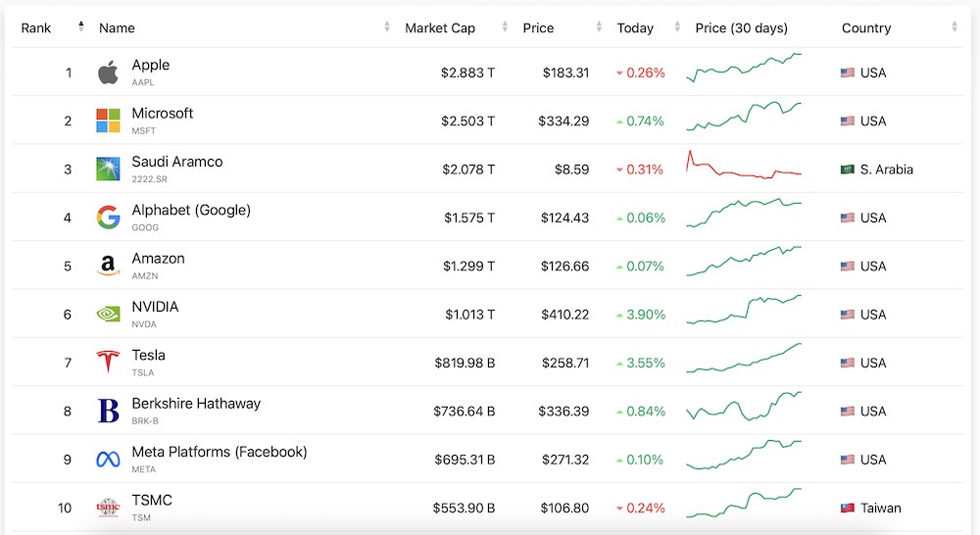Open the Berkshire Hathaway B logo
The width and height of the screenshot is (980, 535).
[x=108, y=411]
